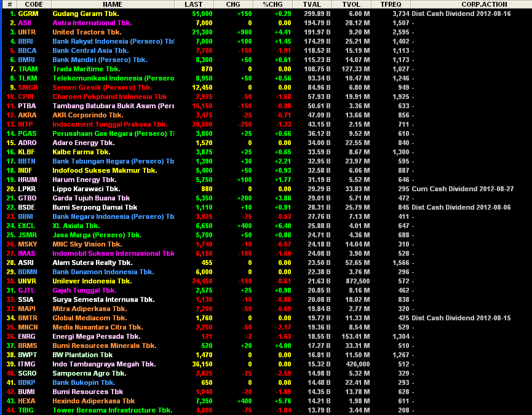Click the TFREQ column header
The width and height of the screenshot is (532, 415).
click(391, 4)
